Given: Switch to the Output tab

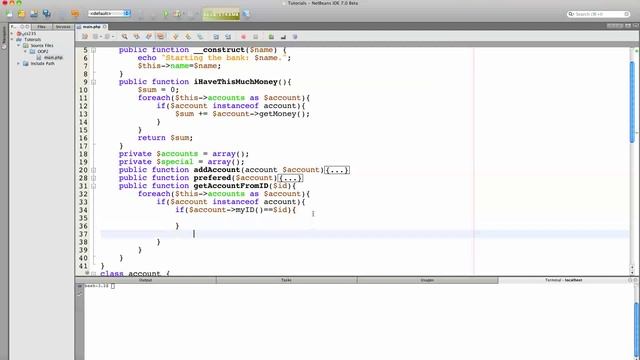Looking at the screenshot, I should 146,280.
